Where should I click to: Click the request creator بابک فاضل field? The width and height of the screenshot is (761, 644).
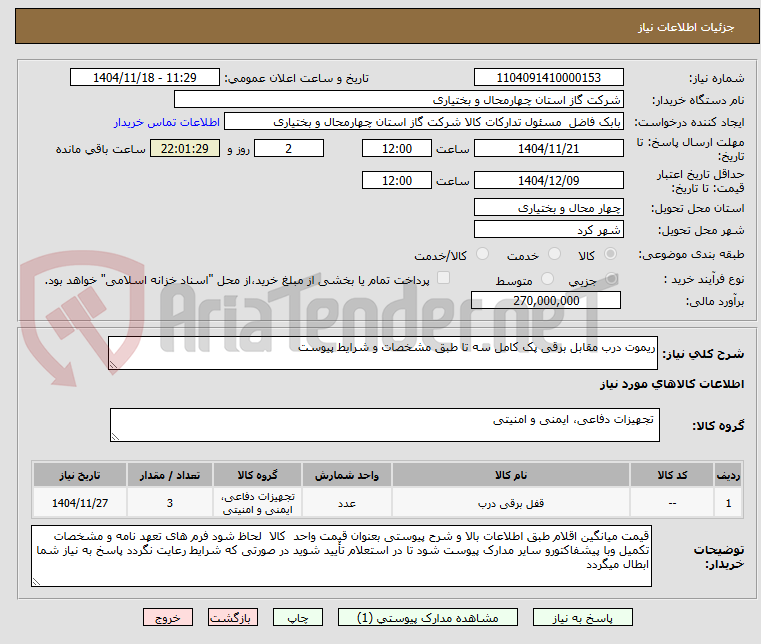click(x=424, y=121)
